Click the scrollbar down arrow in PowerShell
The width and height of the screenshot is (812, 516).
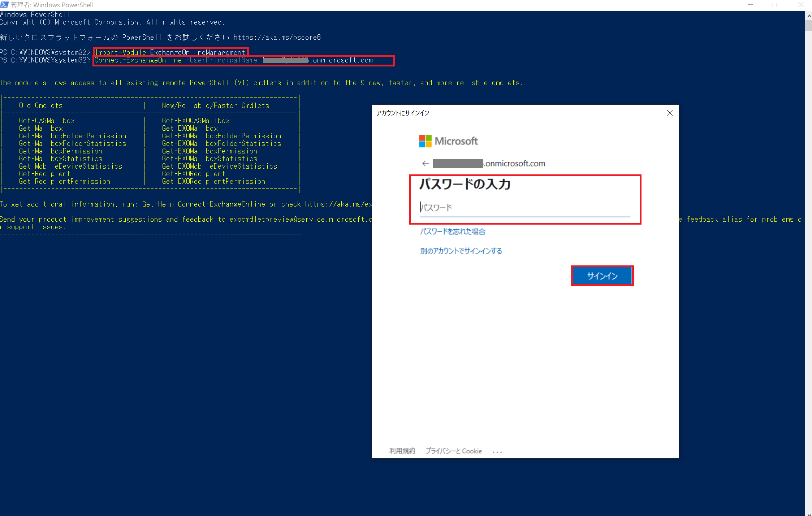pos(808,513)
